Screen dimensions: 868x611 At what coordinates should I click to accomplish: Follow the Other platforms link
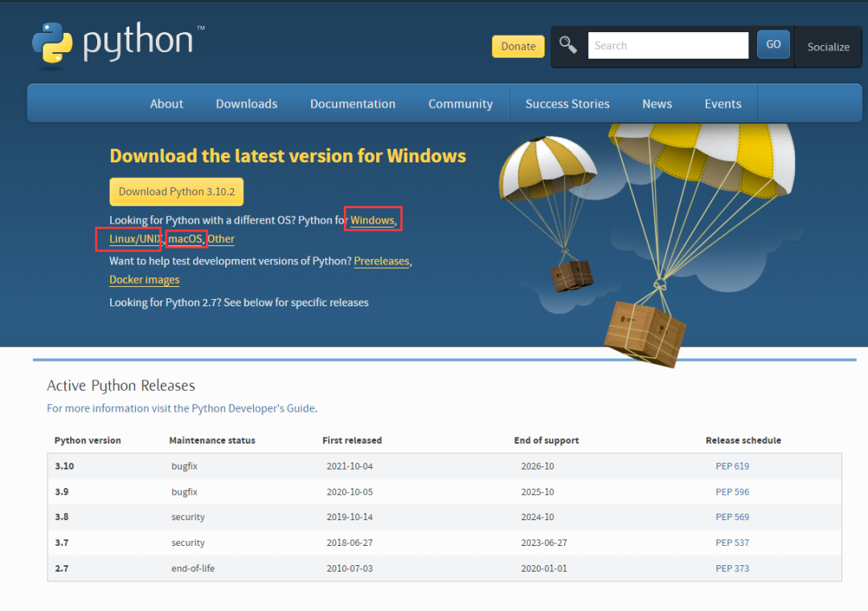(221, 239)
